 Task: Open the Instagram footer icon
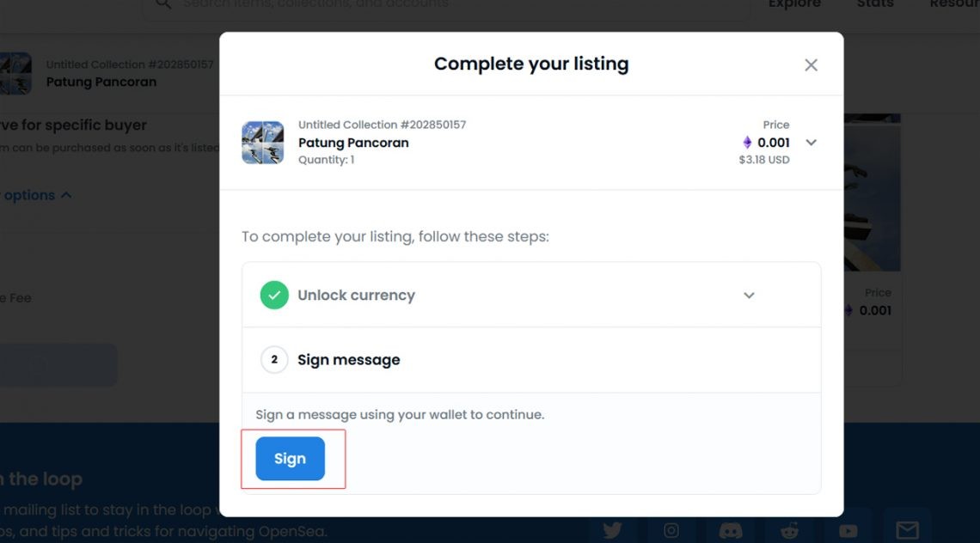(x=671, y=530)
